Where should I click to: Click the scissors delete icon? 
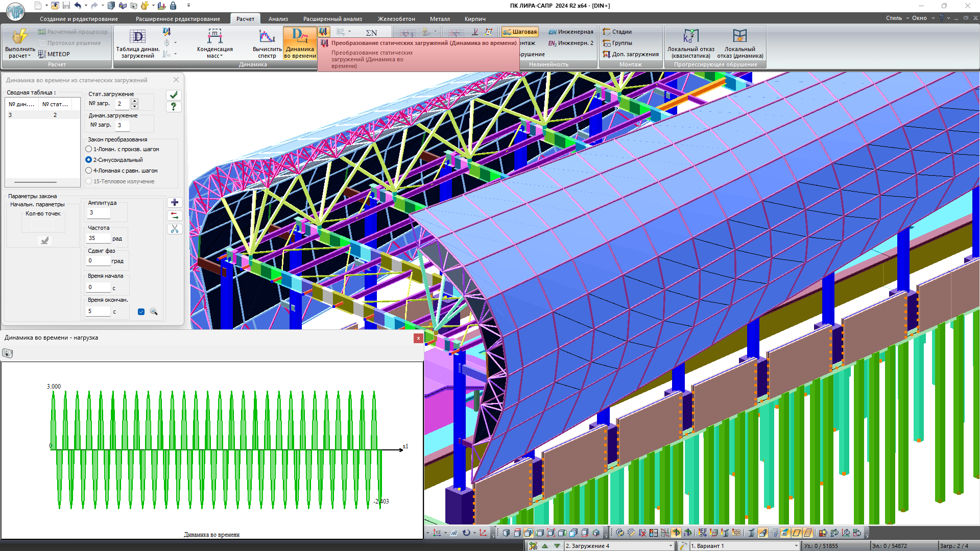(175, 229)
